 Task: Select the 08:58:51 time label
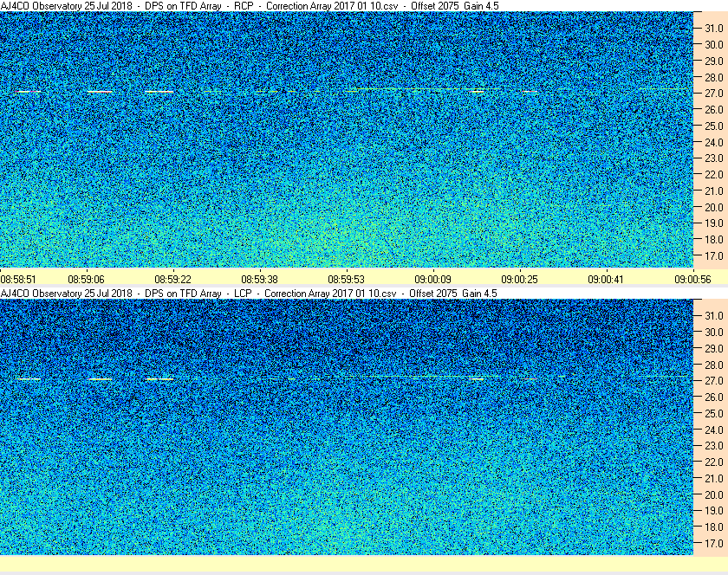[x=18, y=280]
